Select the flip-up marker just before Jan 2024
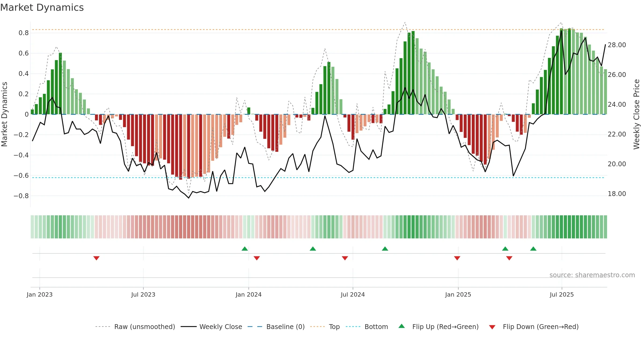644x362 pixels. pos(245,249)
